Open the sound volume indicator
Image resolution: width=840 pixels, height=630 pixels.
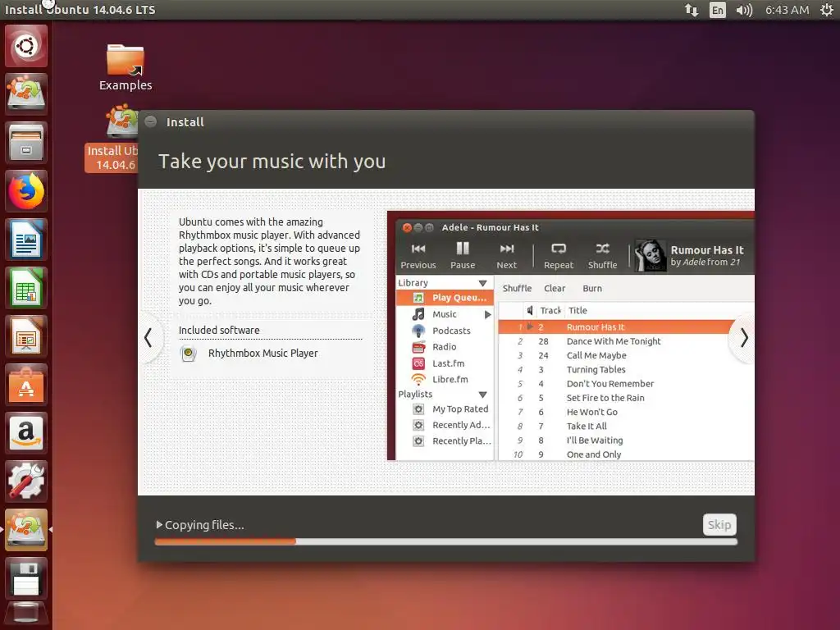(744, 10)
